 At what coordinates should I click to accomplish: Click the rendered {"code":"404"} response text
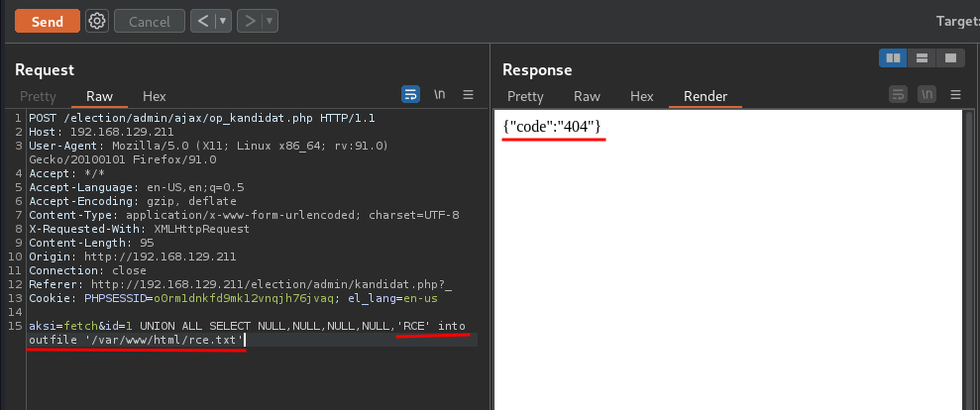(552, 126)
